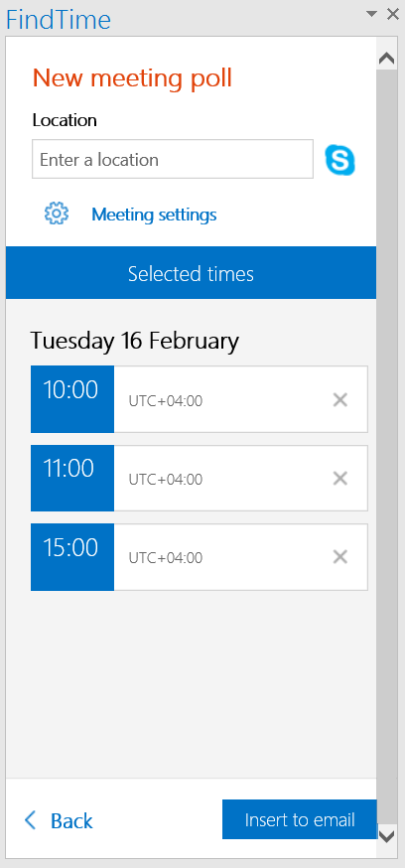Viewport: 405px width, 868px height.
Task: Click the scrollbar down arrow
Action: coord(387,835)
